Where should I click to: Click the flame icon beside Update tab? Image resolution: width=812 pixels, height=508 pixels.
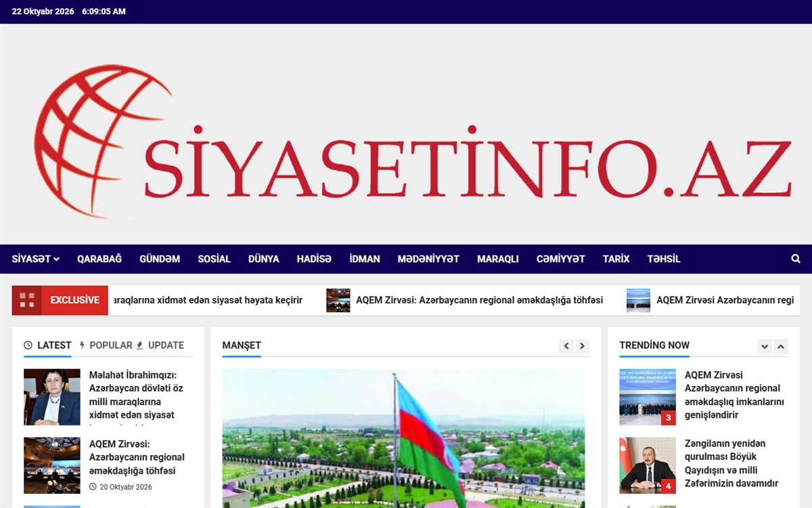[x=139, y=345]
